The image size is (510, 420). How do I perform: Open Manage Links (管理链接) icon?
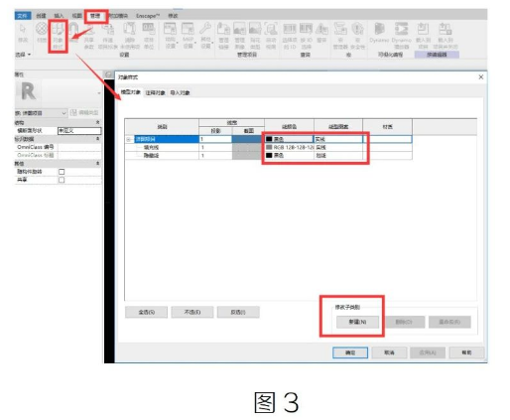pos(223,37)
